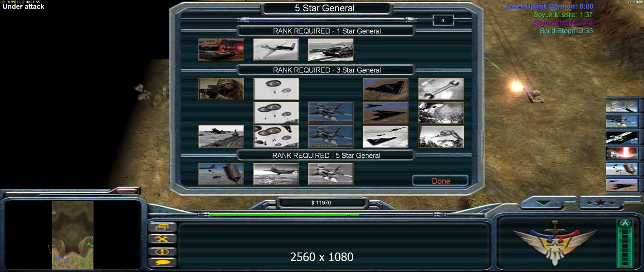Click the Under attack notification text

24,7
